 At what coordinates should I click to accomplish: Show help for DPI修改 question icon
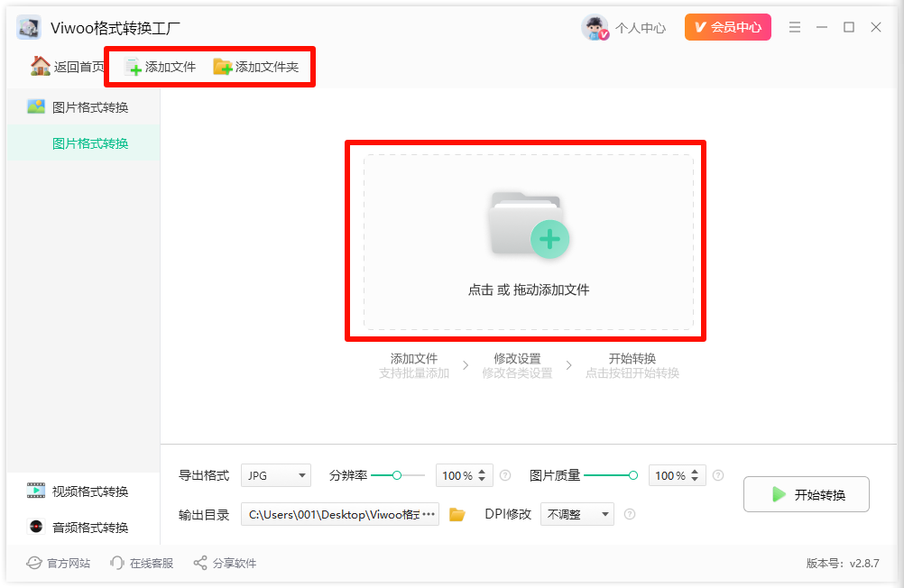coord(630,514)
